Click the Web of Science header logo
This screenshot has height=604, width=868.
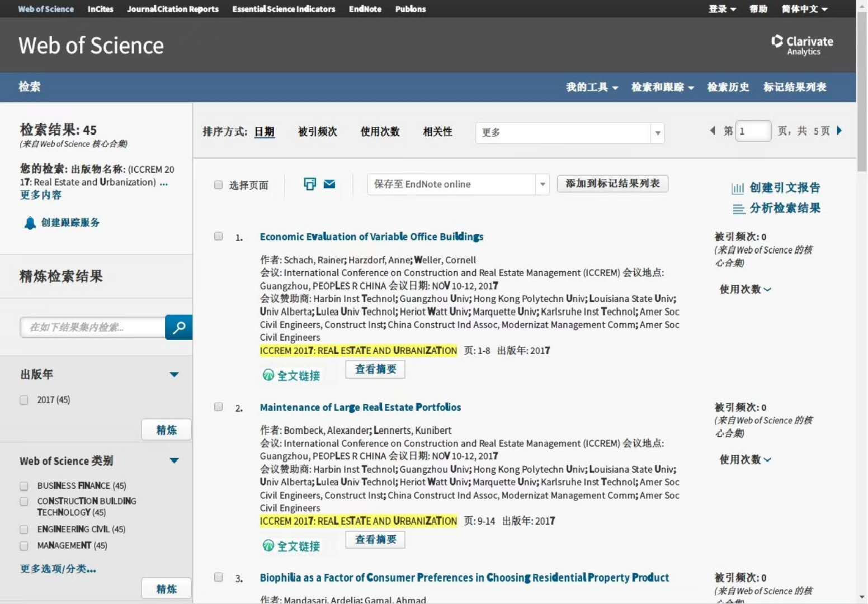[x=91, y=45]
